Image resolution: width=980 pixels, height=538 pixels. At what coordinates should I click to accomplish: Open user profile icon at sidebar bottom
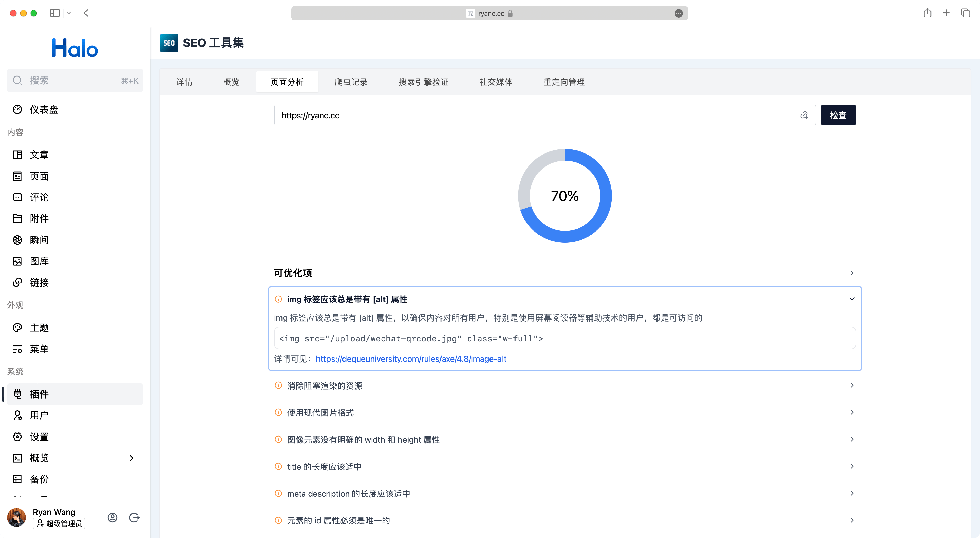(x=113, y=517)
